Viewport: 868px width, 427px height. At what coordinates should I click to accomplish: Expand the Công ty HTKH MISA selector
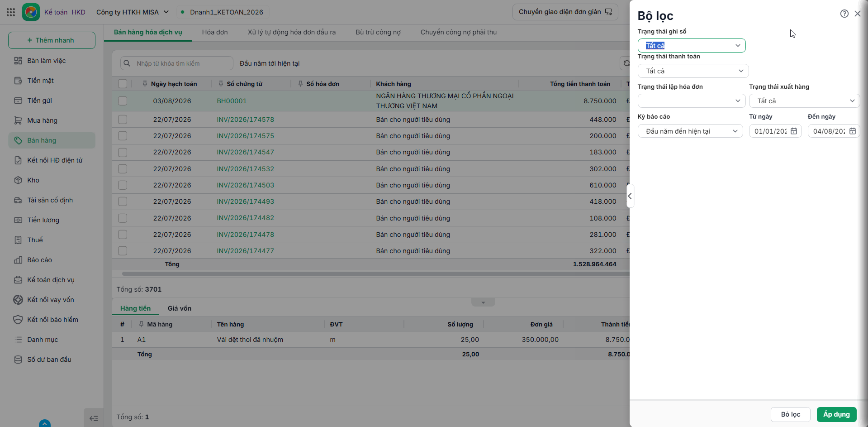(133, 12)
